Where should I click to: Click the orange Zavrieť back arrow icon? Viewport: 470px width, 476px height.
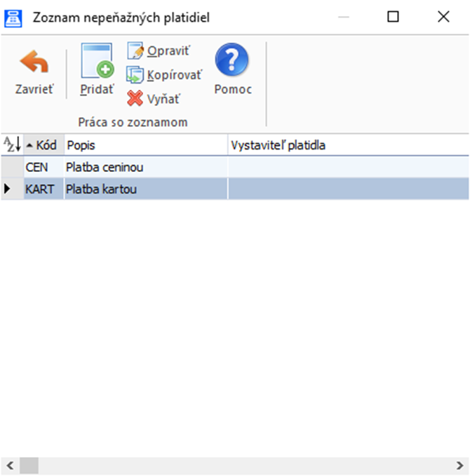pyautogui.click(x=34, y=63)
